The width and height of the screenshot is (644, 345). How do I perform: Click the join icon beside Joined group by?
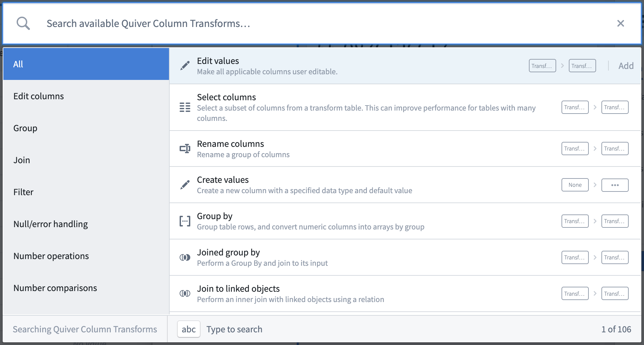tap(185, 257)
